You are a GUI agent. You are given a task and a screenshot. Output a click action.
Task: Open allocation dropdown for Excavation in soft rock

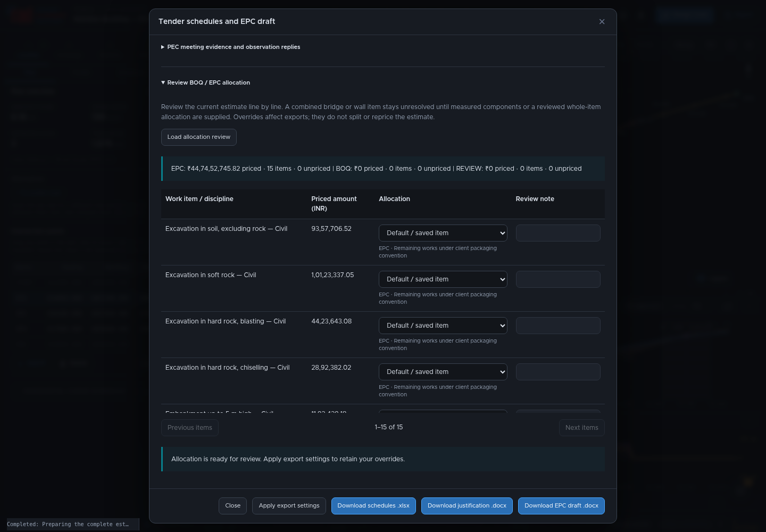[x=443, y=279]
